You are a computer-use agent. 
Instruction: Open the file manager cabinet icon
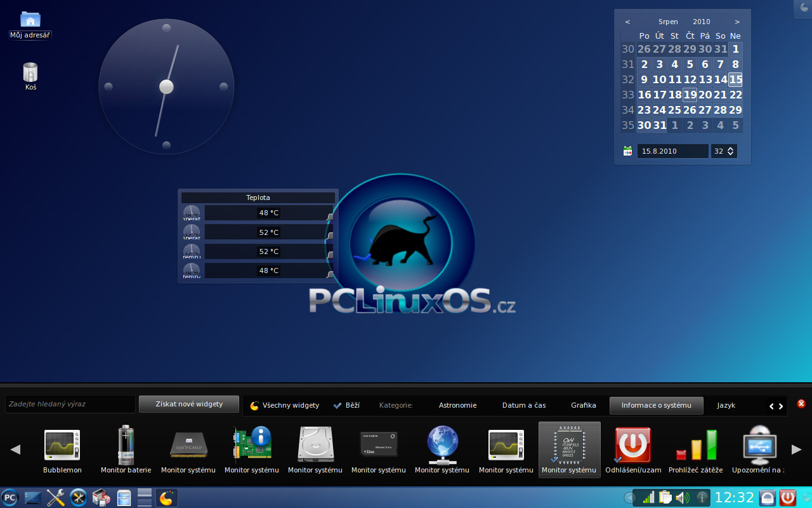pos(124,498)
